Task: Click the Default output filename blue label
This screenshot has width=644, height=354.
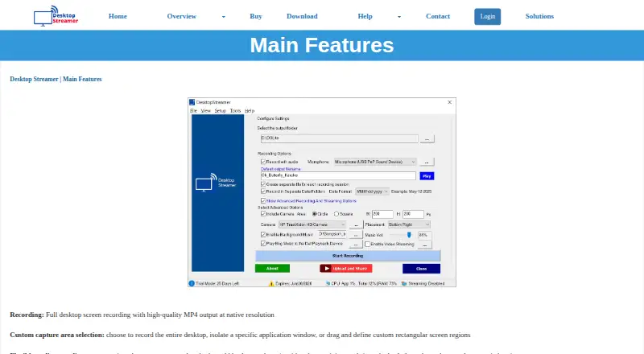Action: pos(280,169)
